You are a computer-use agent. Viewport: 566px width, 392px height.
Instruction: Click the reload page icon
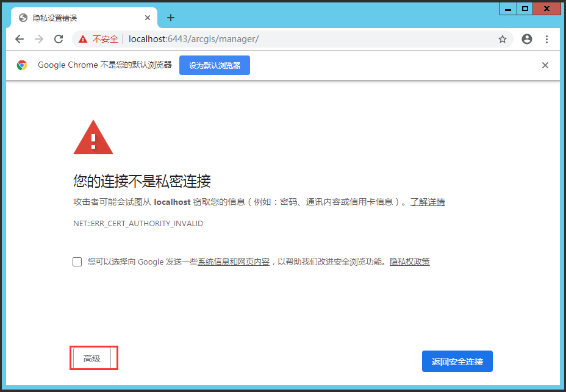(59, 39)
